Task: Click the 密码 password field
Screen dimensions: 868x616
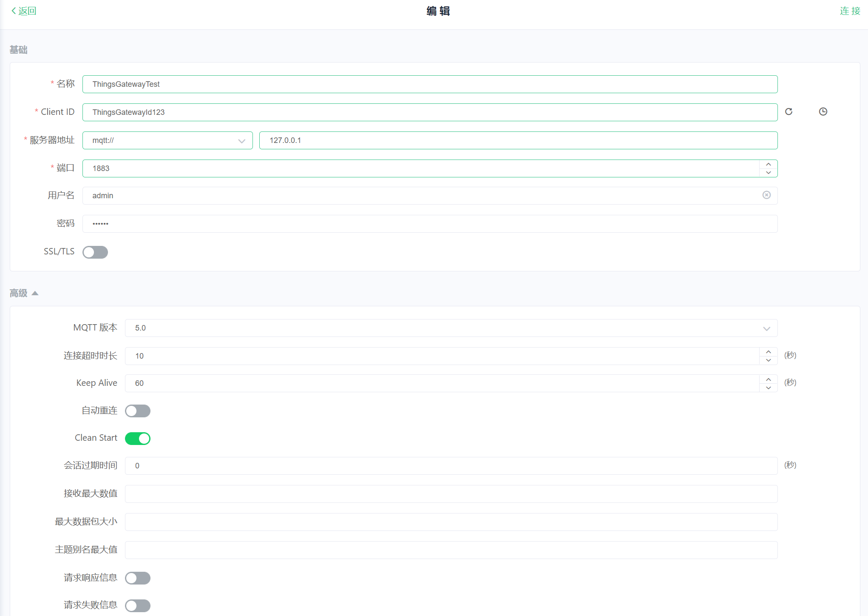Action: pos(429,224)
